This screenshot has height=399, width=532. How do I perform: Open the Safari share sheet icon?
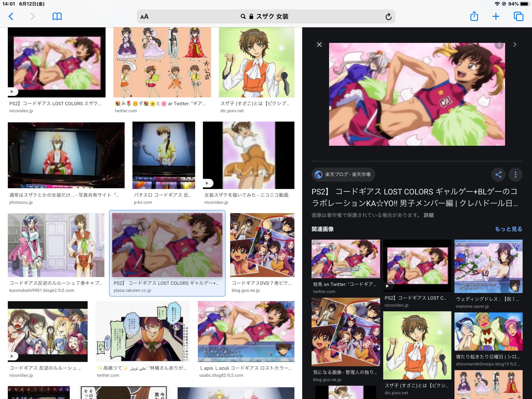coord(474,16)
